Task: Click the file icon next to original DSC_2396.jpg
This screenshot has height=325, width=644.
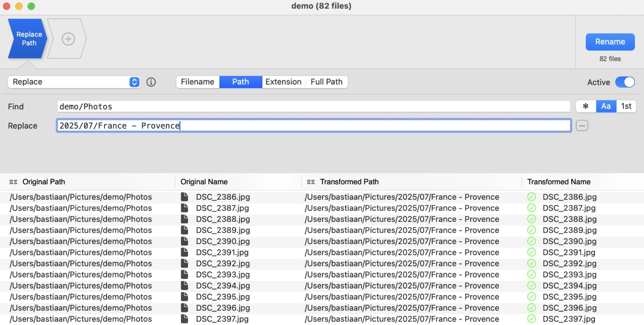Action: (185, 308)
